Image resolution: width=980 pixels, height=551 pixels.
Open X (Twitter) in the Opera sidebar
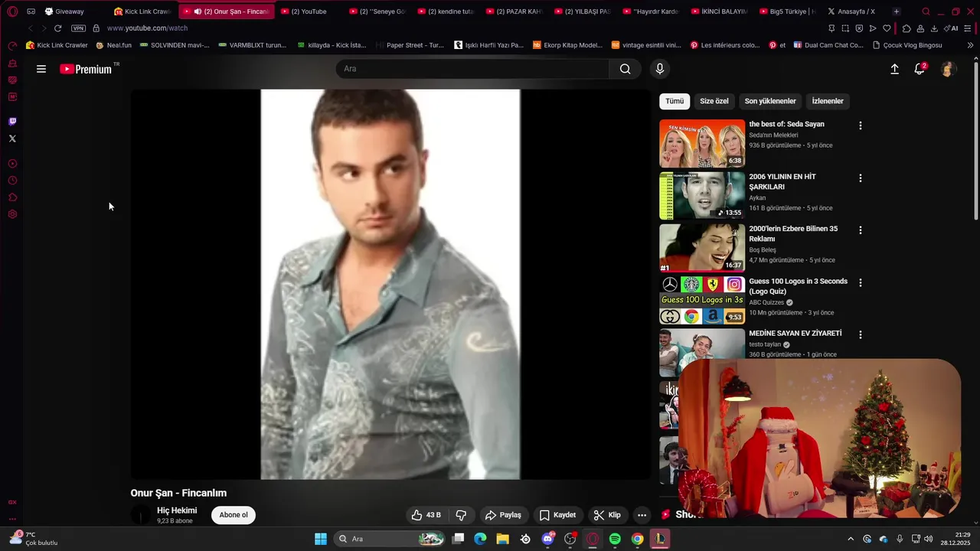point(12,139)
